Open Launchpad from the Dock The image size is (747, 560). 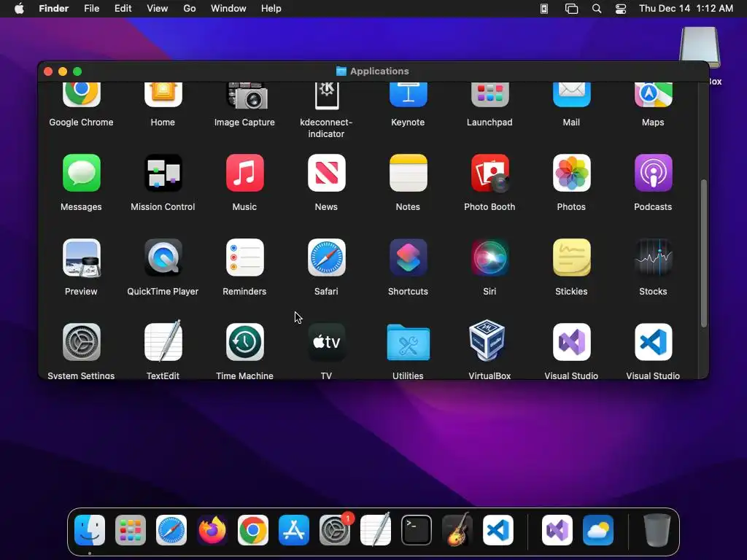131,530
